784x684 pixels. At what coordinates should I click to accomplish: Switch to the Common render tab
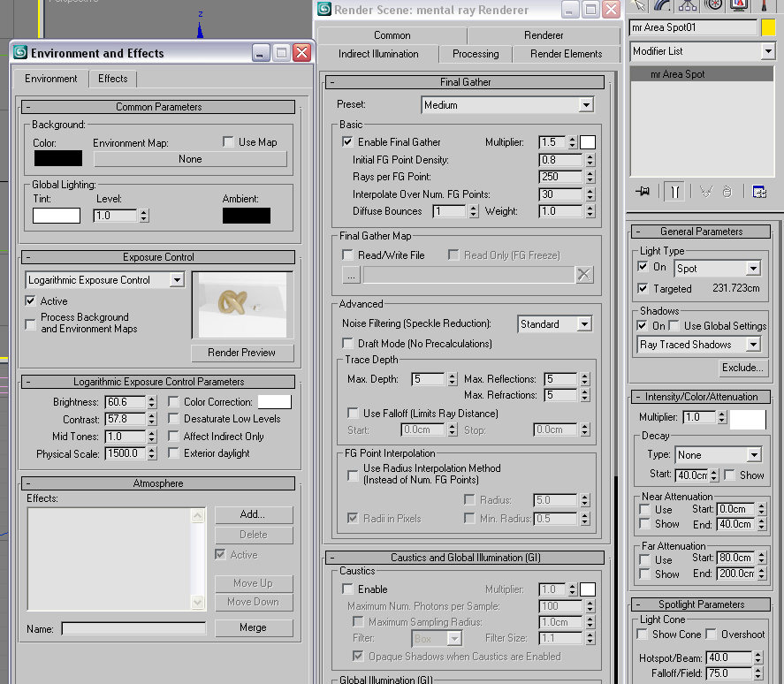pyautogui.click(x=392, y=35)
